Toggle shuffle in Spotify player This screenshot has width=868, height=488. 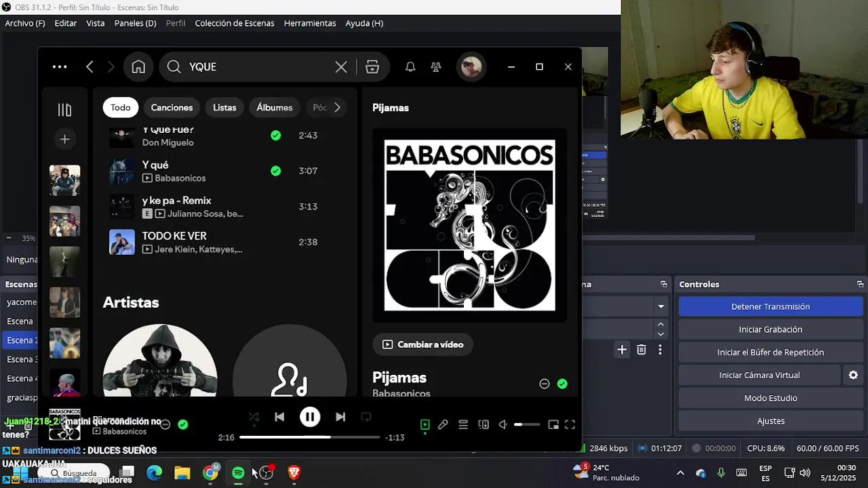(x=254, y=417)
